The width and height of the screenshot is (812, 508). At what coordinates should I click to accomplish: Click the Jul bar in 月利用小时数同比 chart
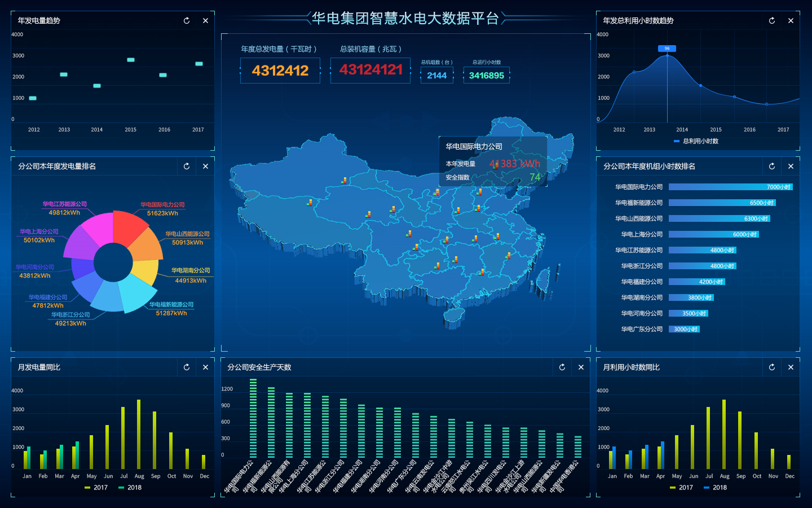coord(708,438)
